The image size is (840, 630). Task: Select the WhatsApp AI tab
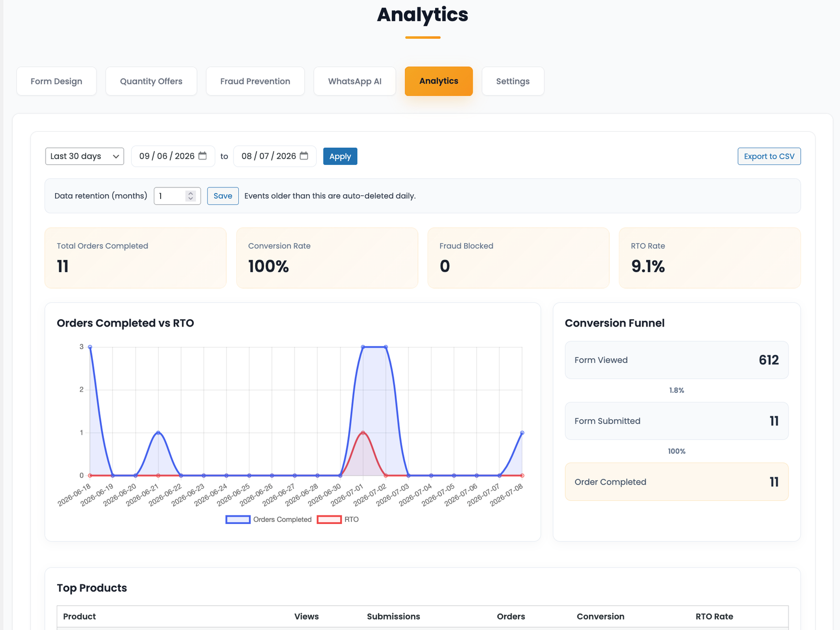coord(355,81)
